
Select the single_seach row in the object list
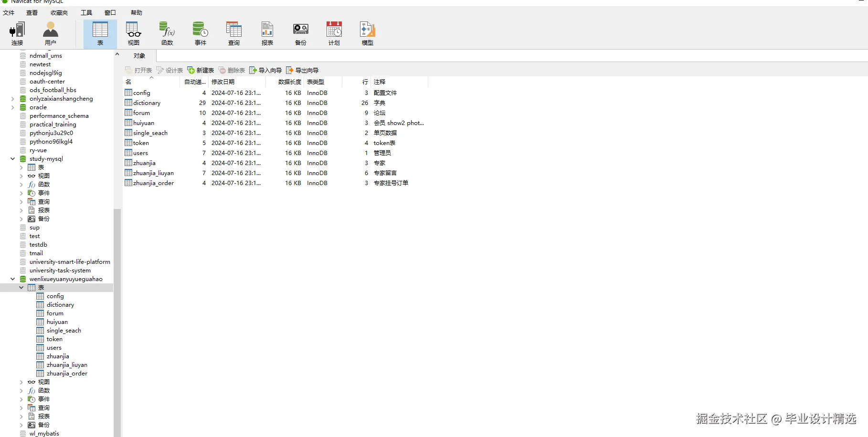coord(275,133)
